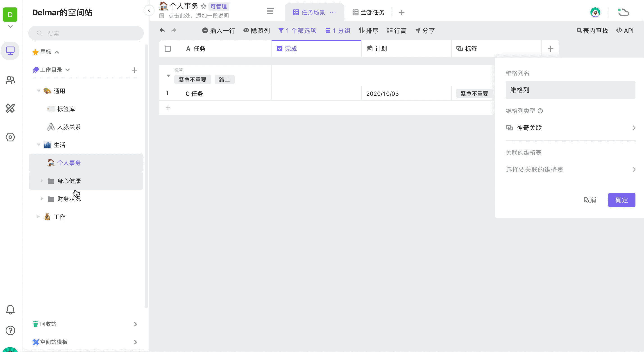Screen dimensions: 644x352
Task: Open the notifications bell
Action: [x=10, y=309]
